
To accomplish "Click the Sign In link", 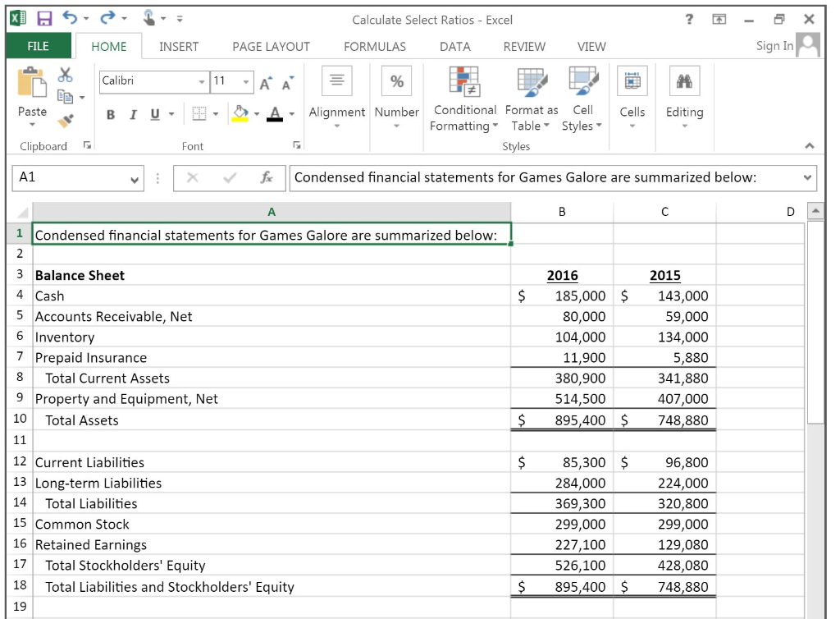I will [x=774, y=46].
